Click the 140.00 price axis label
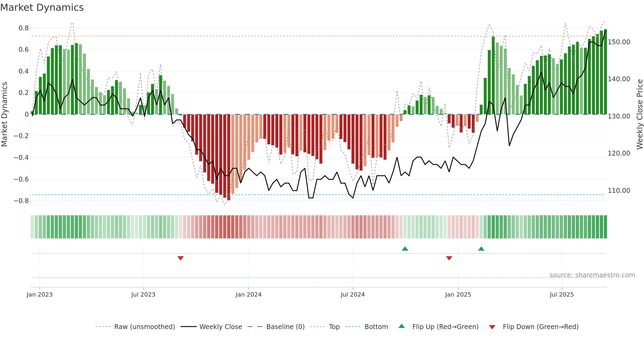The height and width of the screenshot is (362, 644). (x=619, y=79)
